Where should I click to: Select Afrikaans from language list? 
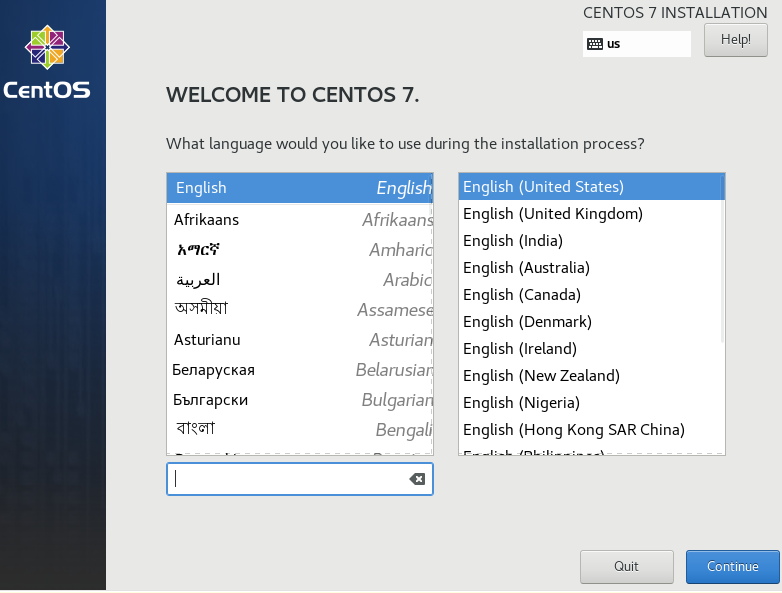tap(300, 220)
